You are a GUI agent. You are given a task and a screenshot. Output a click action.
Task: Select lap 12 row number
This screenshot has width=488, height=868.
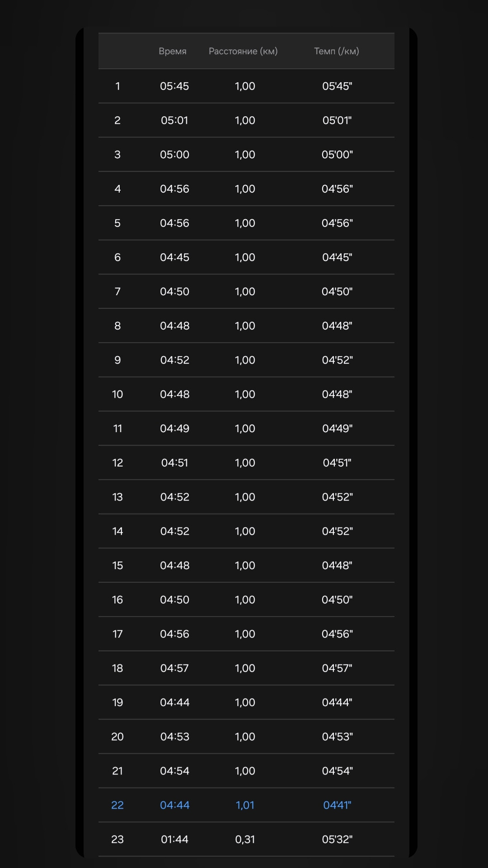click(117, 463)
